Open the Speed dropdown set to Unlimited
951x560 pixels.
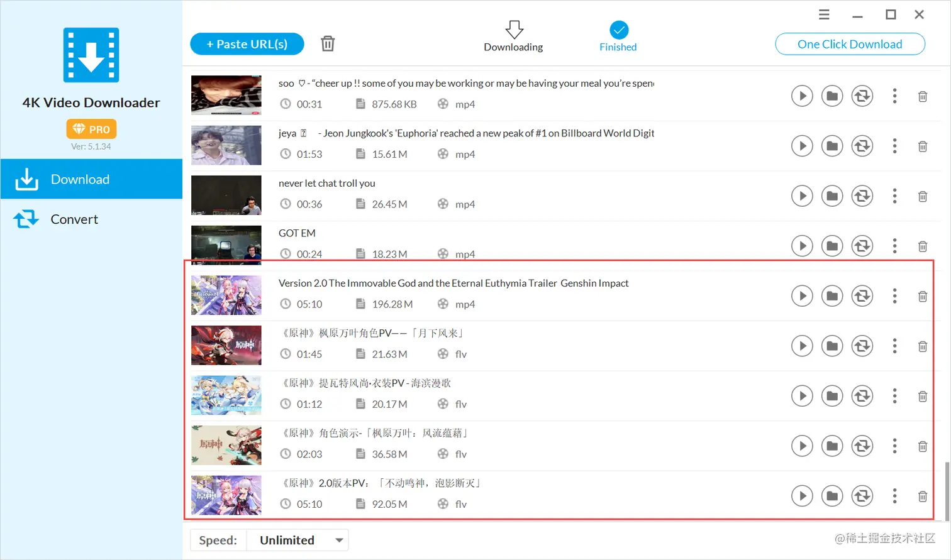click(x=298, y=540)
